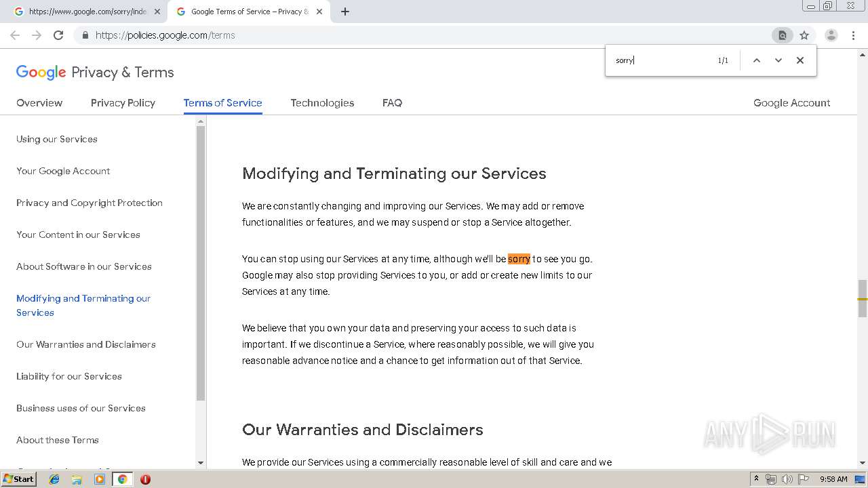Click the highlighted word 'sorry' in the text
This screenshot has width=868, height=488.
519,259
